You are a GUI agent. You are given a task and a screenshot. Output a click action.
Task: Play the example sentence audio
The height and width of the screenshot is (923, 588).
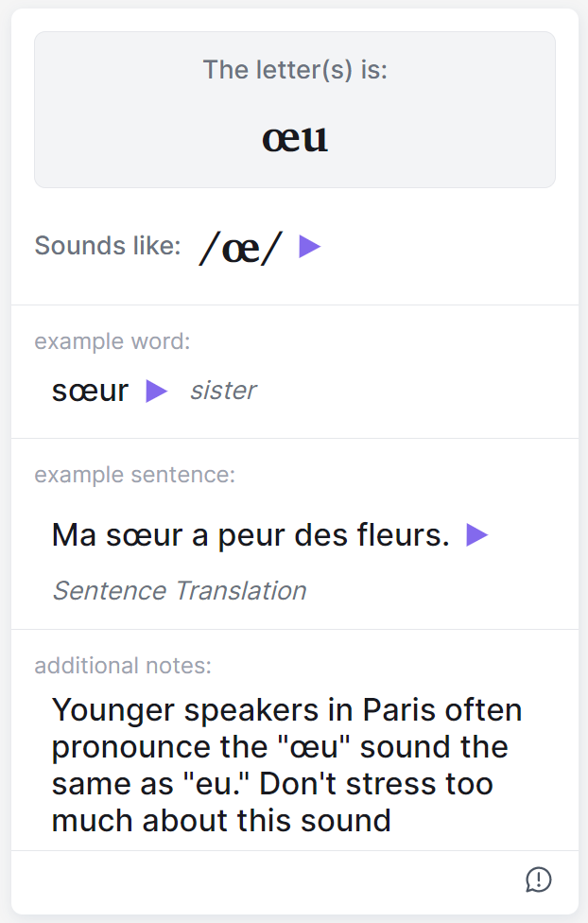point(477,535)
